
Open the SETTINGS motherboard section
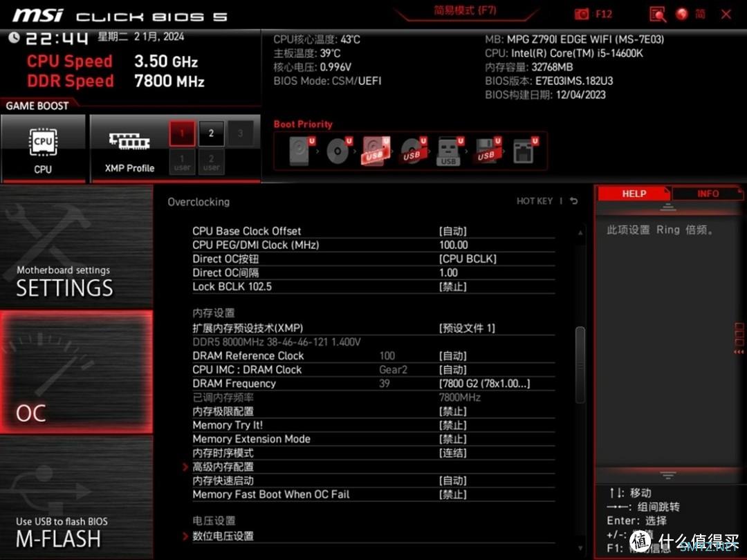[x=76, y=247]
